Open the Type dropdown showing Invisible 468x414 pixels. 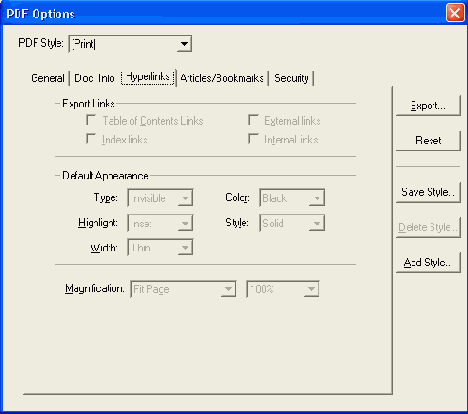tap(160, 198)
